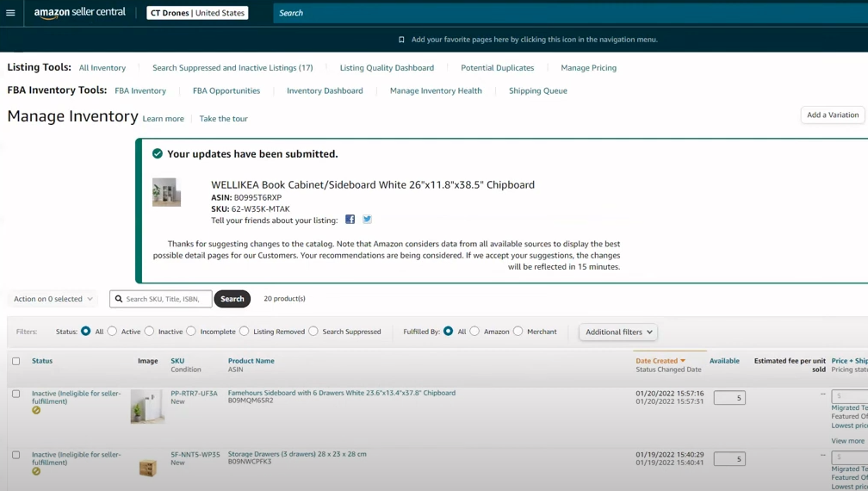Select the Search Suppressed status filter
This screenshot has width=868, height=491.
[313, 332]
